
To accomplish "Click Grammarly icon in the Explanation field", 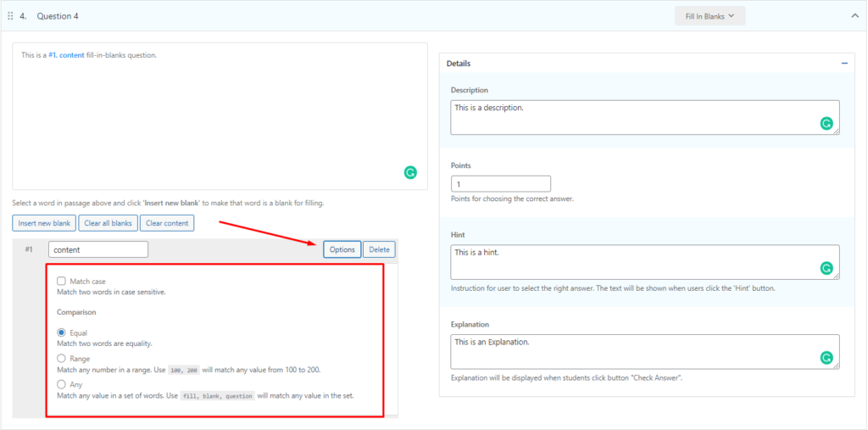I will click(x=826, y=358).
